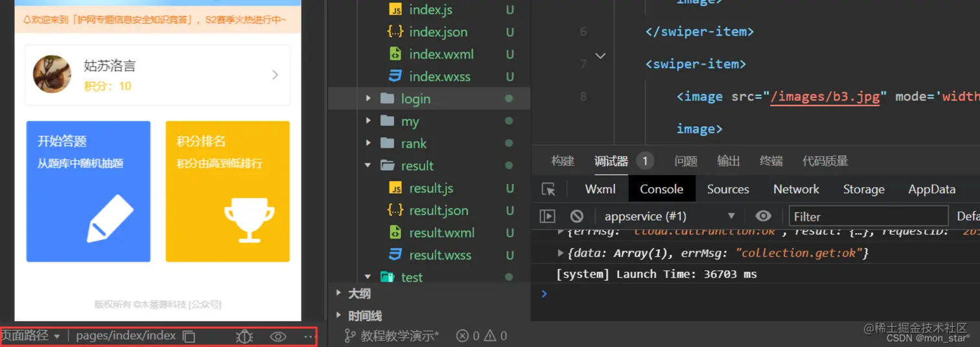
Task: Expand the cloud.callFunction:ok console object
Action: 561,232
